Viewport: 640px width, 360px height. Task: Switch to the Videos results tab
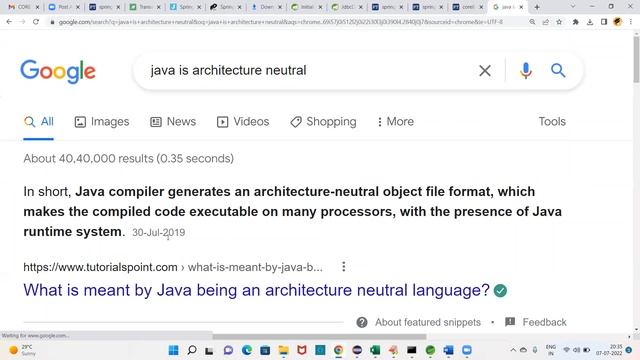pos(243,122)
